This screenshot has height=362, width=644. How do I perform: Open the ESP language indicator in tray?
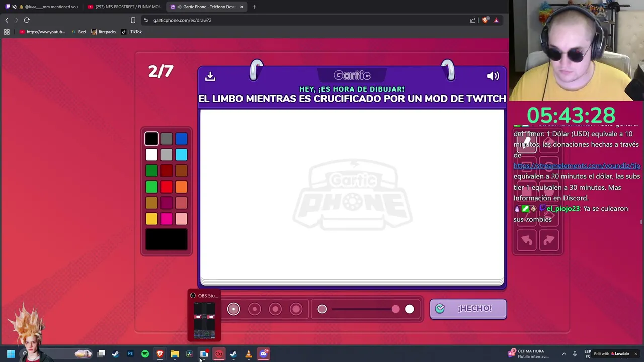tap(588, 354)
